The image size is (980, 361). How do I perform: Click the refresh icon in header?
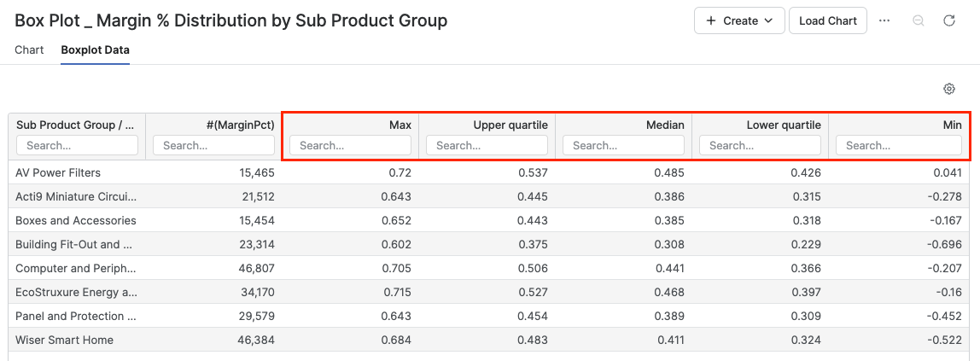(948, 20)
